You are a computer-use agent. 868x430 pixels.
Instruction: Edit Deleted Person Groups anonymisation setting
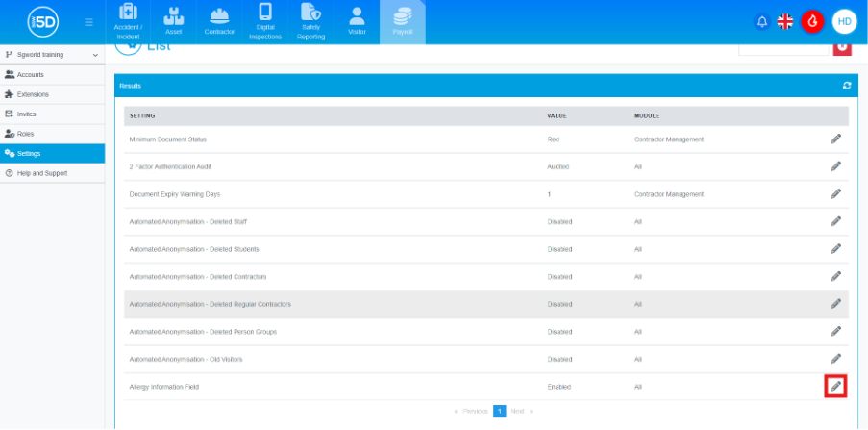(836, 331)
